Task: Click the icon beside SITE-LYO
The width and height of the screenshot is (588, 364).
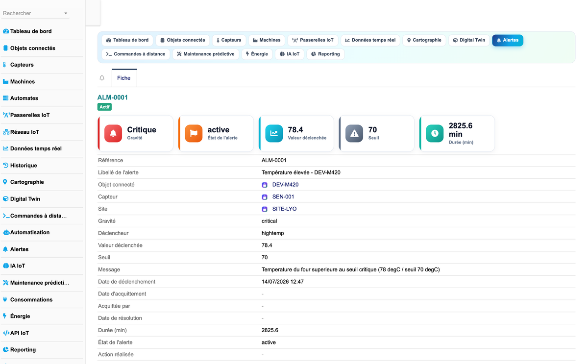Action: click(x=265, y=209)
